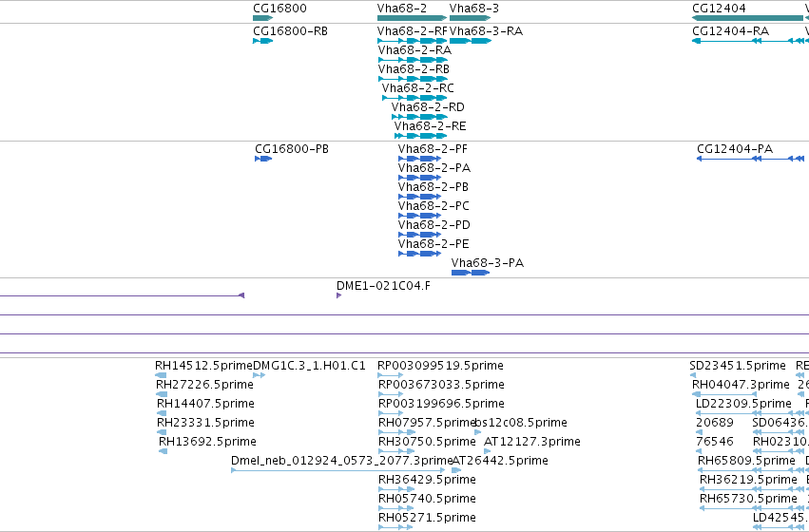Select protein Vha68-2-PA
809x532 pixels.
434,168
